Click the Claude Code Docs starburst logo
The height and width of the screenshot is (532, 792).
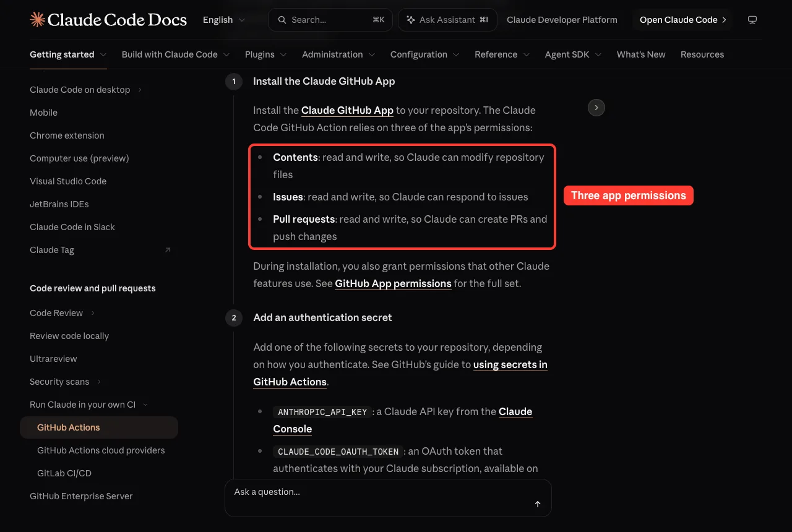(x=37, y=20)
